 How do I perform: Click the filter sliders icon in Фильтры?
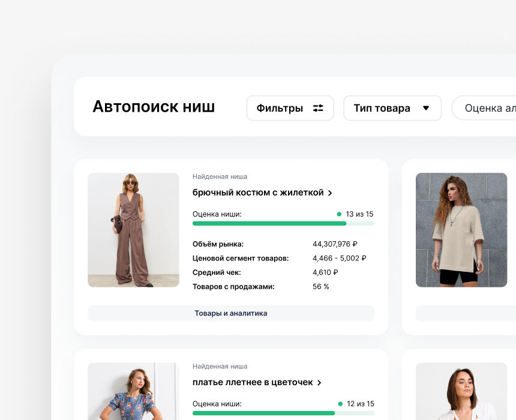coord(318,108)
